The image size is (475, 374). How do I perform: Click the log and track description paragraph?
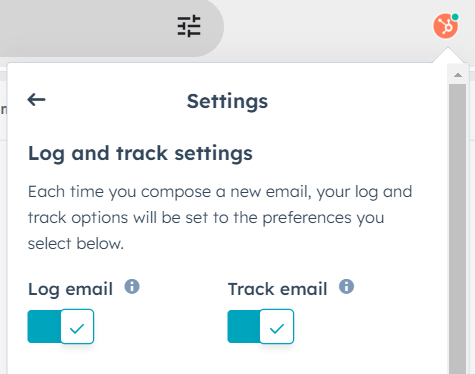220,217
